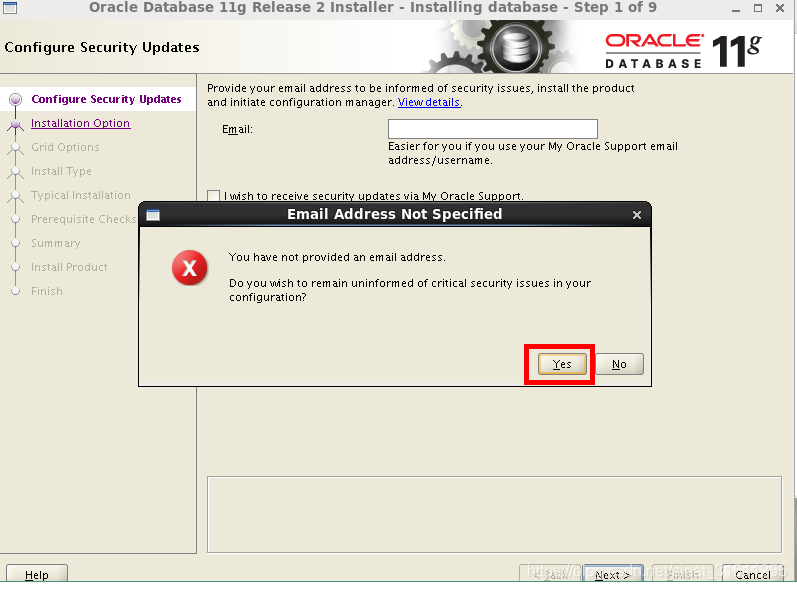Open the View details link
Viewport: 797px width, 590px height.
click(429, 102)
